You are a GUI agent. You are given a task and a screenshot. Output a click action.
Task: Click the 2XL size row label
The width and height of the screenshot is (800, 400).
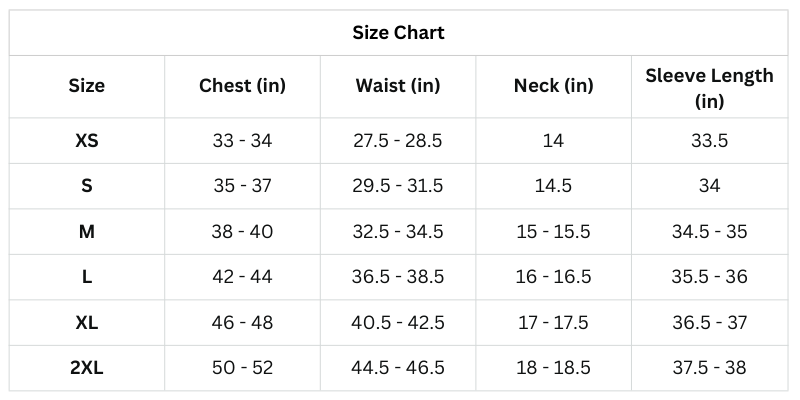tap(87, 368)
